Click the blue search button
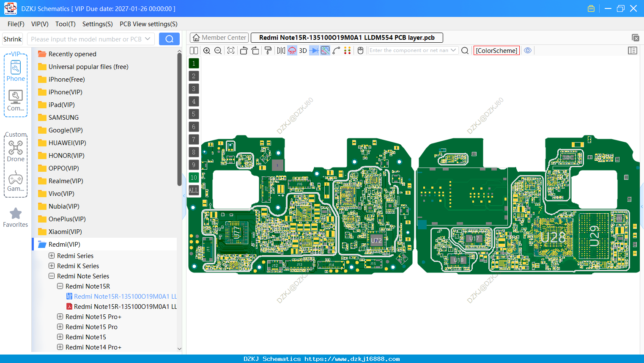Viewport: 644px width, 363px height. [169, 39]
